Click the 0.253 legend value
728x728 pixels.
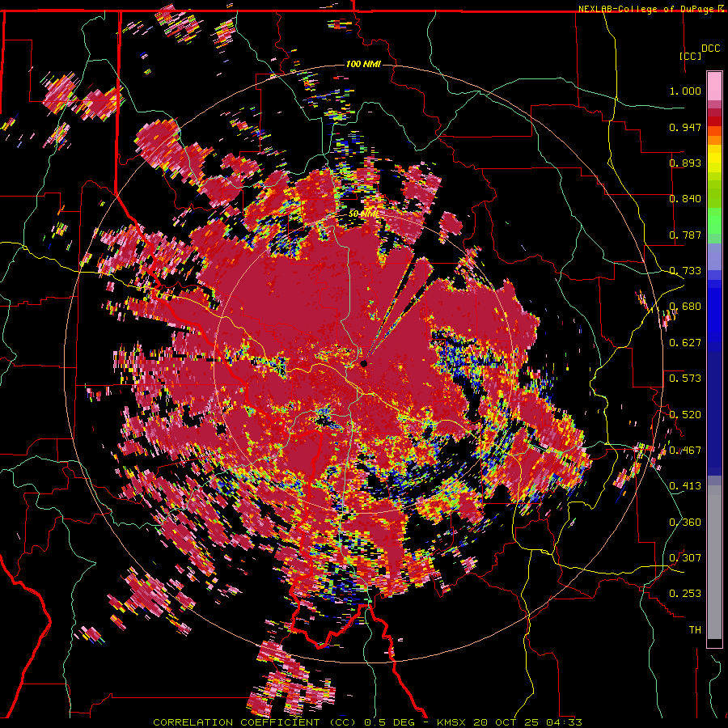coord(685,594)
